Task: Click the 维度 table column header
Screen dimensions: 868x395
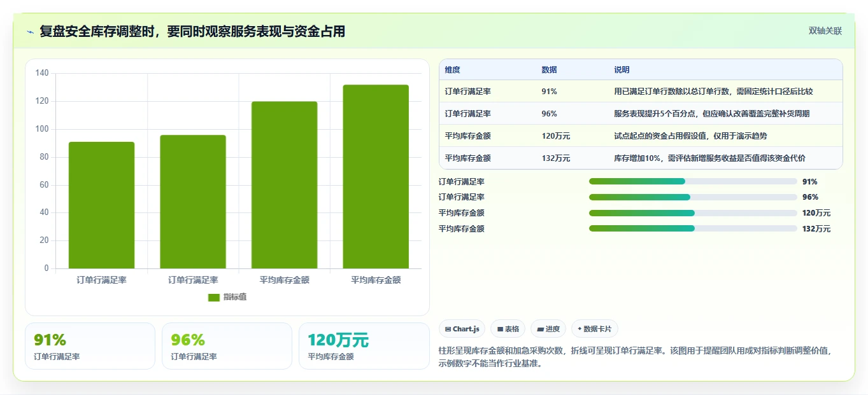Action: point(453,69)
